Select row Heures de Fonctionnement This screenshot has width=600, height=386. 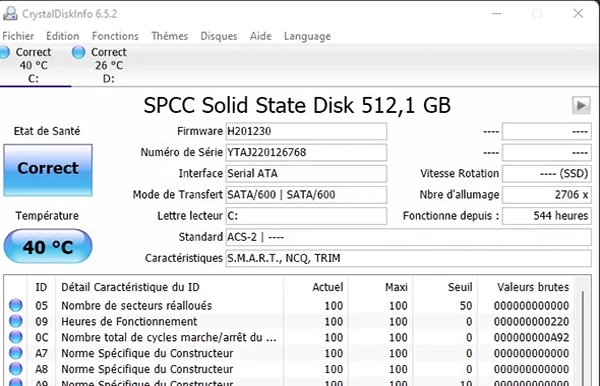click(289, 321)
